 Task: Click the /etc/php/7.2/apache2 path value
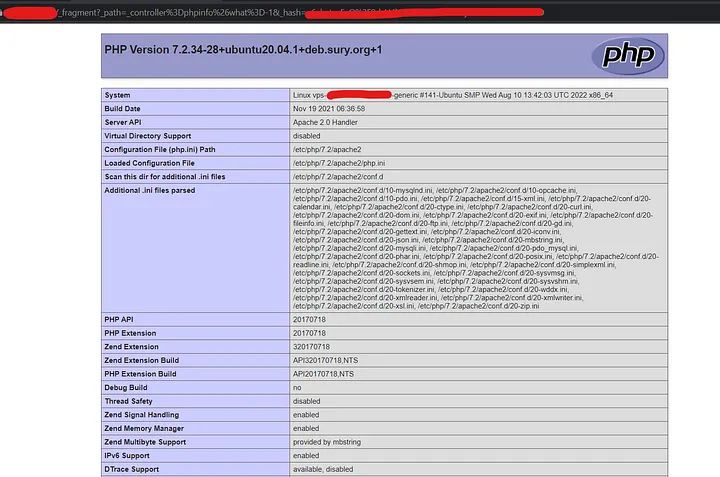(x=327, y=149)
